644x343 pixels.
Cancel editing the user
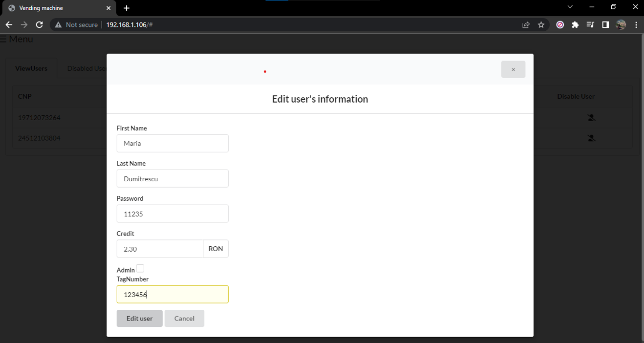click(184, 319)
